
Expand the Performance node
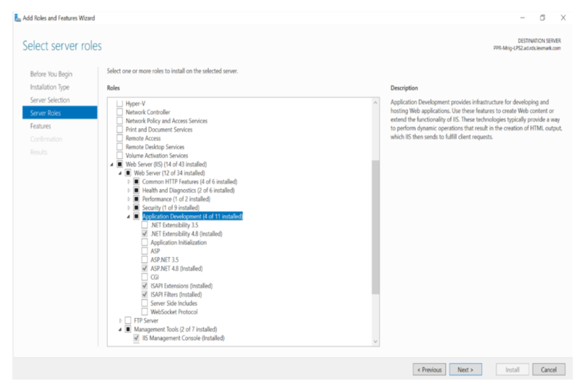pos(128,199)
